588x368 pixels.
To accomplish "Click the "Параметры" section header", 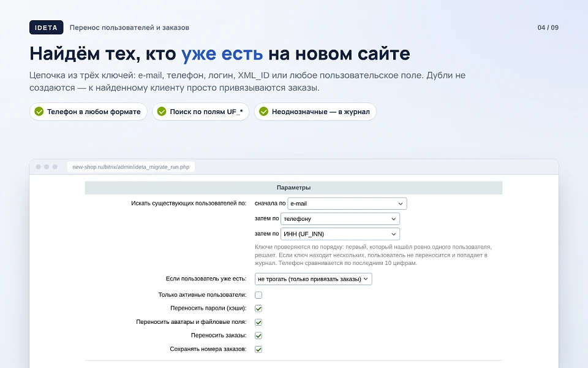I will 293,188.
